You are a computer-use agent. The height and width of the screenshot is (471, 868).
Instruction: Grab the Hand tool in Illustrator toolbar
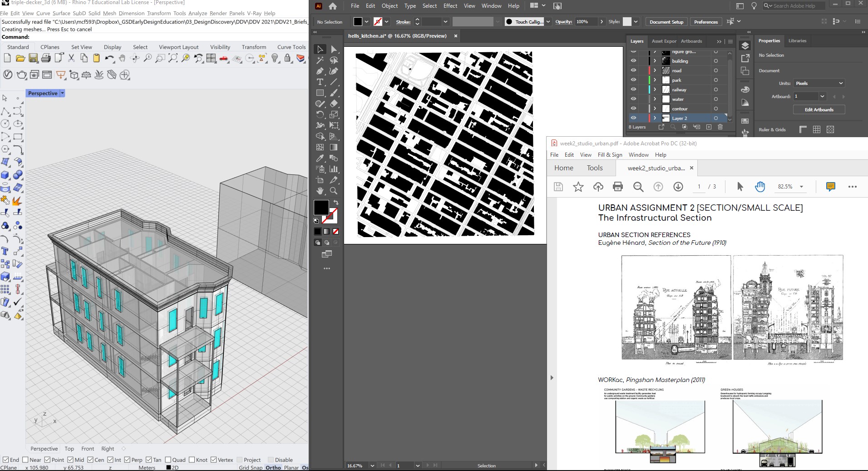(320, 191)
